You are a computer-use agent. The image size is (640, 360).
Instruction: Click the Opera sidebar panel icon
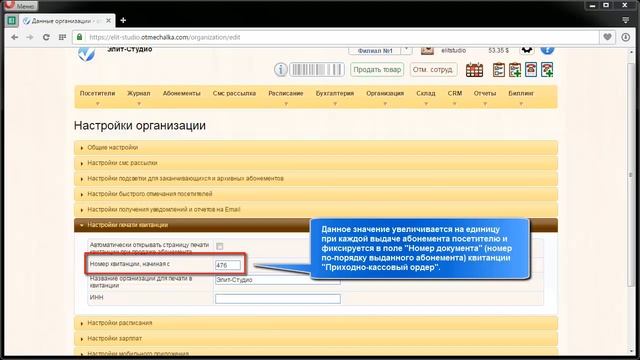point(12,20)
